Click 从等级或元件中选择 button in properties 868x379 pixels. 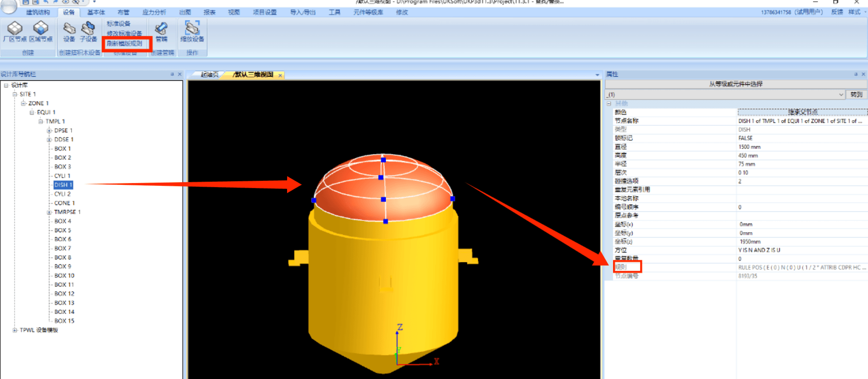pyautogui.click(x=736, y=84)
